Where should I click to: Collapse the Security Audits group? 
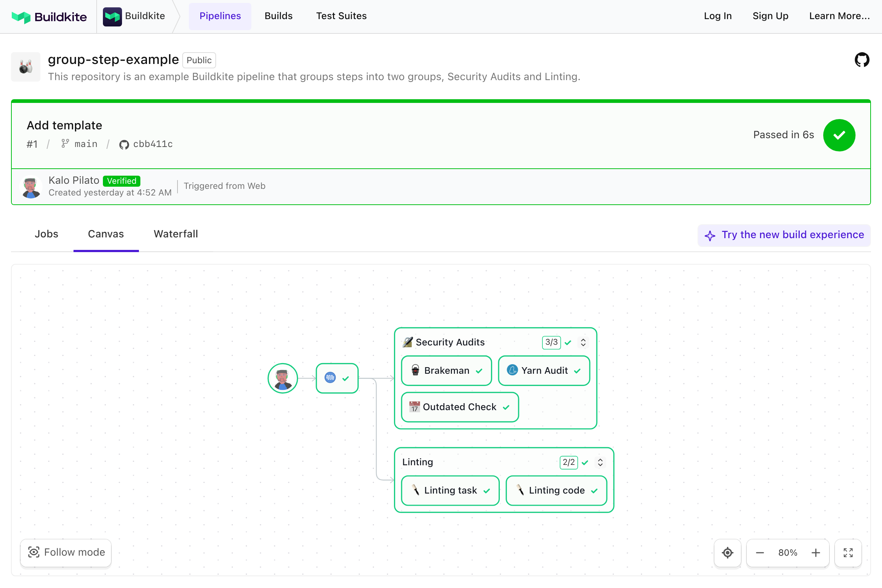click(x=583, y=342)
